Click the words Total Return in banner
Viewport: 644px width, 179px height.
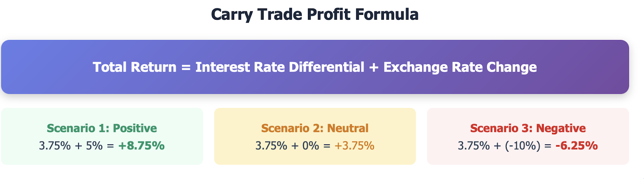click(x=134, y=67)
